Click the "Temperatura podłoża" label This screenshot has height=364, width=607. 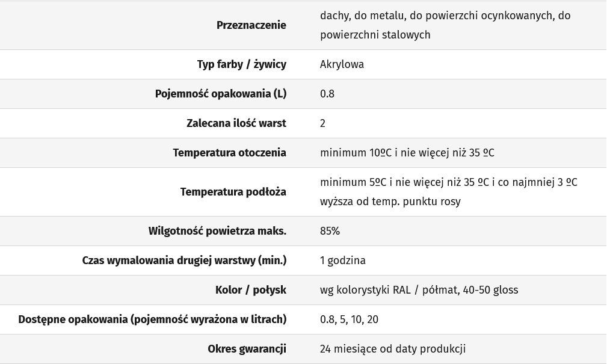click(x=233, y=192)
